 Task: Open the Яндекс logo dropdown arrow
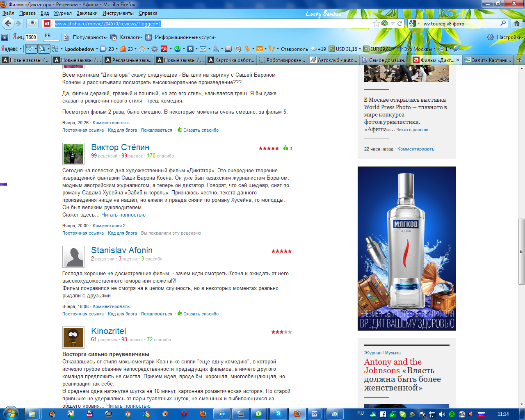point(21,49)
